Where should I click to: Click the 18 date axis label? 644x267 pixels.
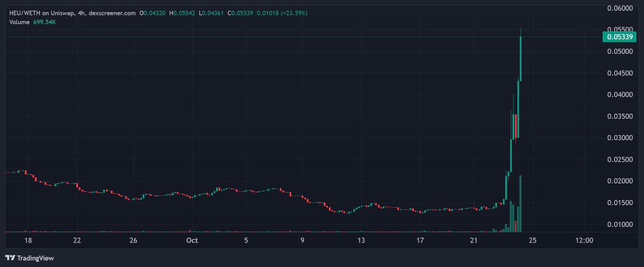[28, 240]
